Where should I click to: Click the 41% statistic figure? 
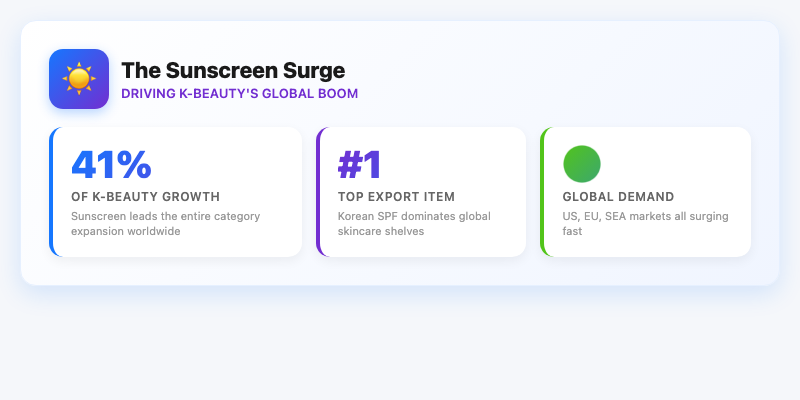111,164
